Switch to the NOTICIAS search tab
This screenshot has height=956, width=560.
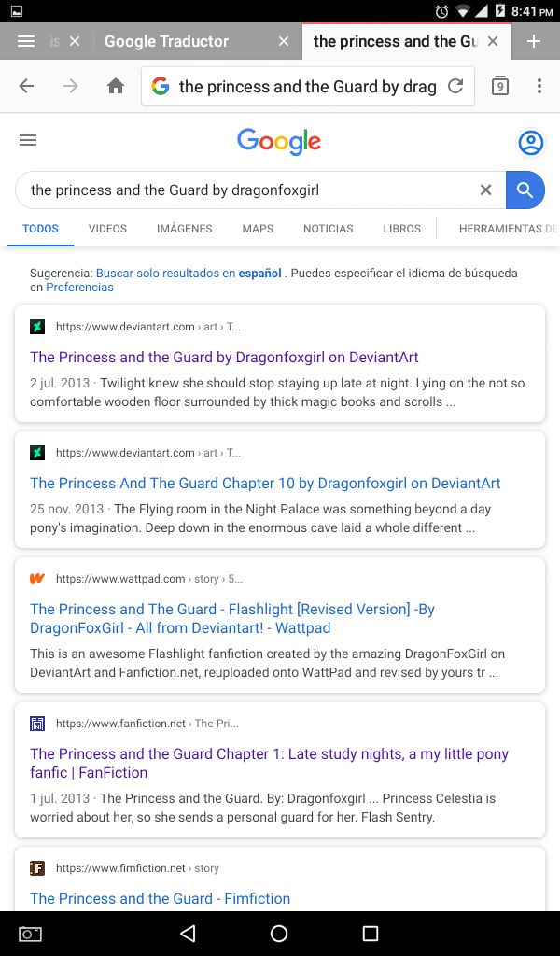[328, 229]
